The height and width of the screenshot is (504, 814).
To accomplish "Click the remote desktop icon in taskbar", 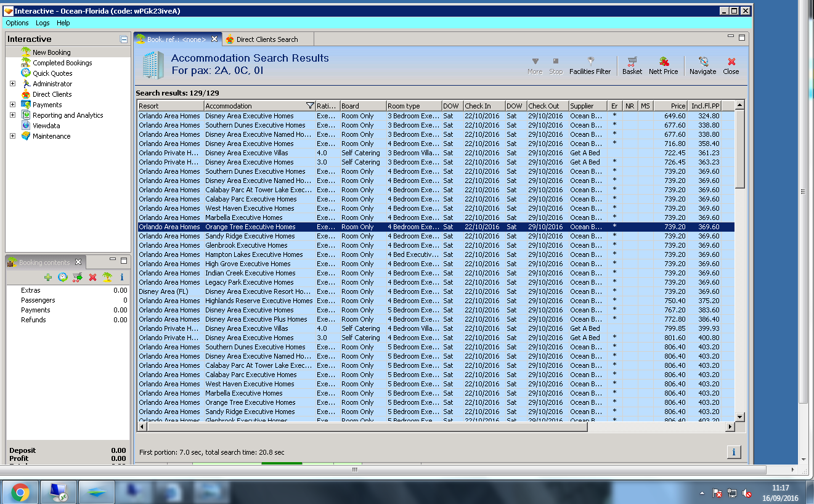I will point(59,492).
